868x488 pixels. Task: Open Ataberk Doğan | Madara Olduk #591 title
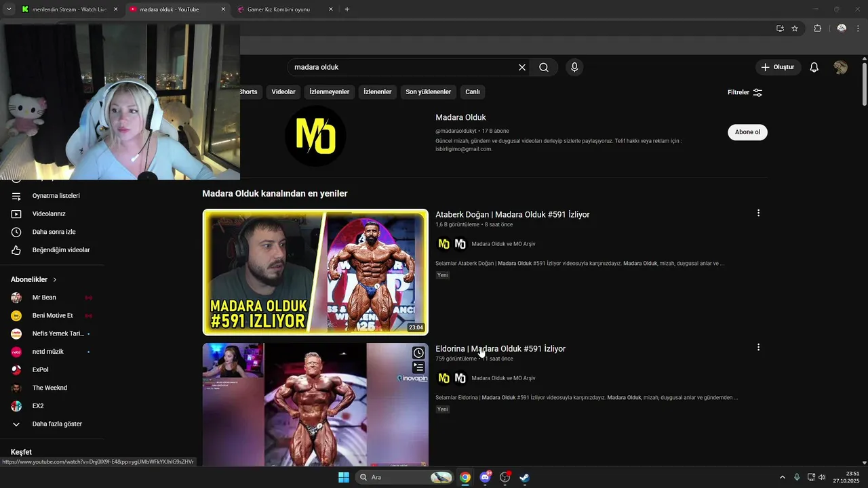click(x=513, y=214)
